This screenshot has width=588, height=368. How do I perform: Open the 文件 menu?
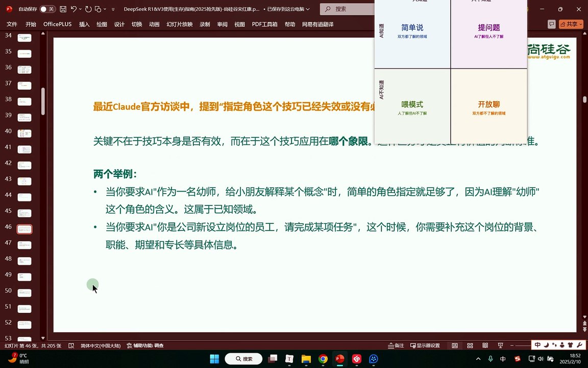[12, 24]
